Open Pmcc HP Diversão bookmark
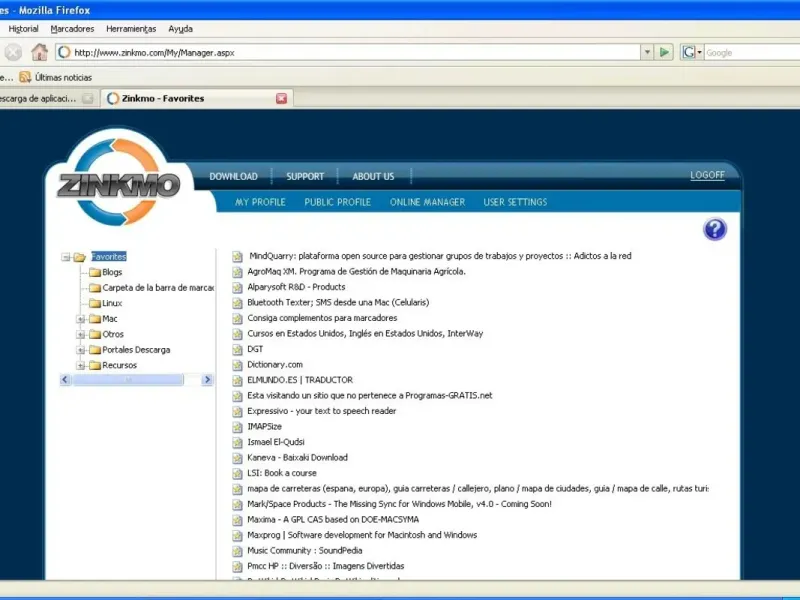Screen dimensions: 800x600 (x=326, y=566)
